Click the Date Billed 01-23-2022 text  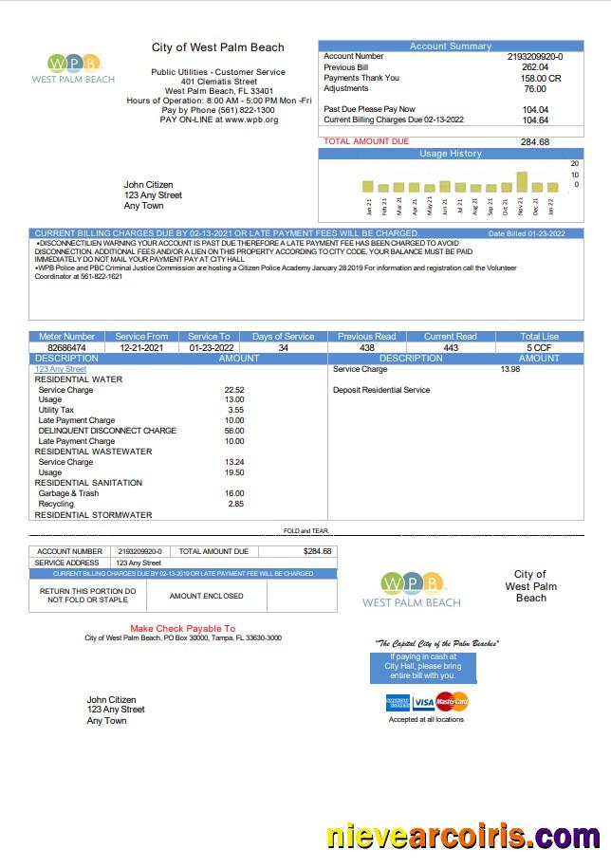(527, 233)
